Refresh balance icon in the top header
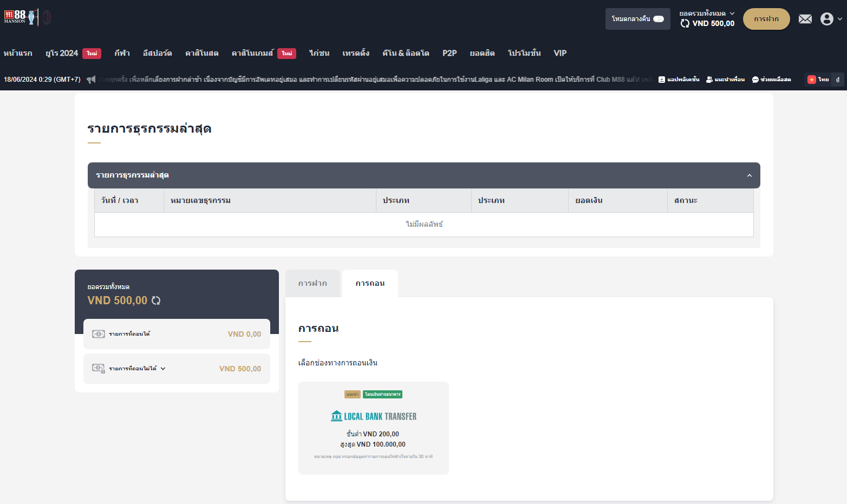 pos(685,23)
